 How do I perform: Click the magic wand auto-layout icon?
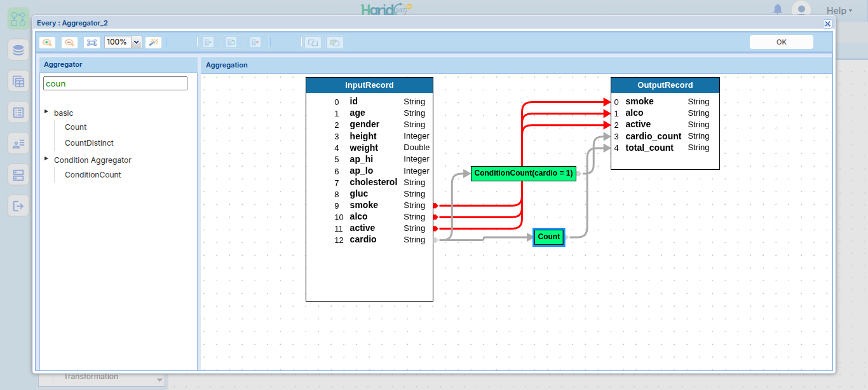coord(153,42)
